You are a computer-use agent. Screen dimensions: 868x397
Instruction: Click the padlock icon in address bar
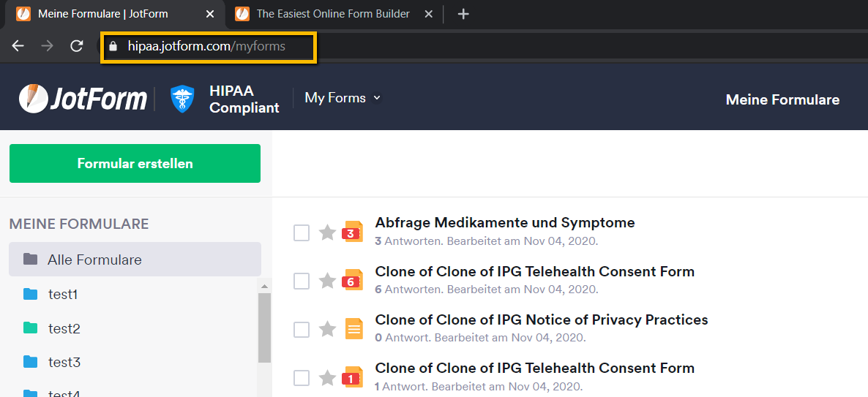point(113,47)
